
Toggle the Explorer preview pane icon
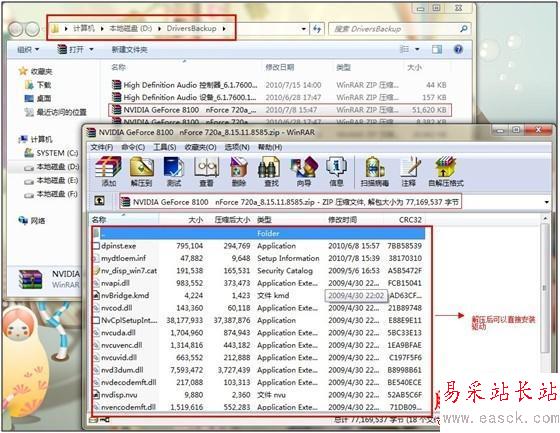pyautogui.click(x=437, y=49)
